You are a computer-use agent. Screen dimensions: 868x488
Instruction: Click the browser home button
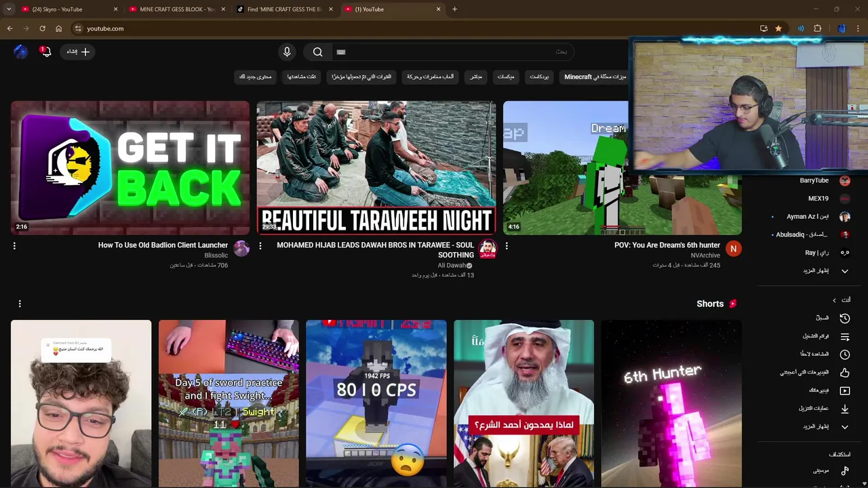pyautogui.click(x=58, y=28)
